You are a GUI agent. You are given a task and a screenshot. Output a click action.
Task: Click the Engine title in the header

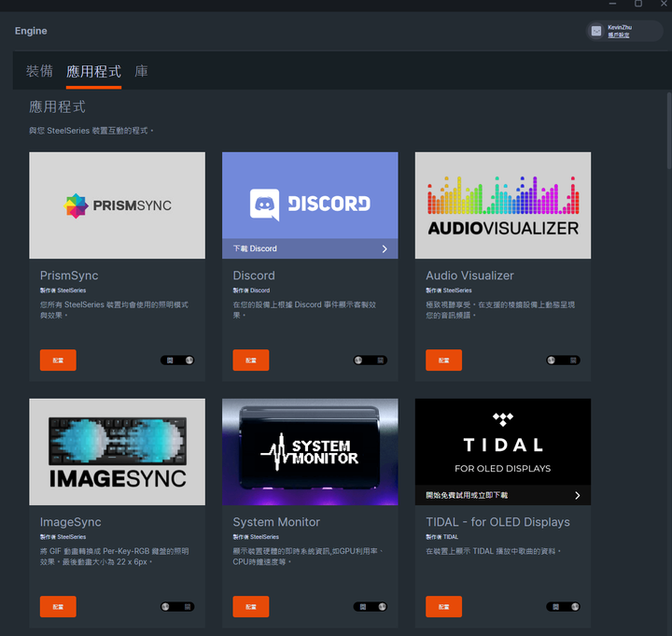pyautogui.click(x=31, y=31)
